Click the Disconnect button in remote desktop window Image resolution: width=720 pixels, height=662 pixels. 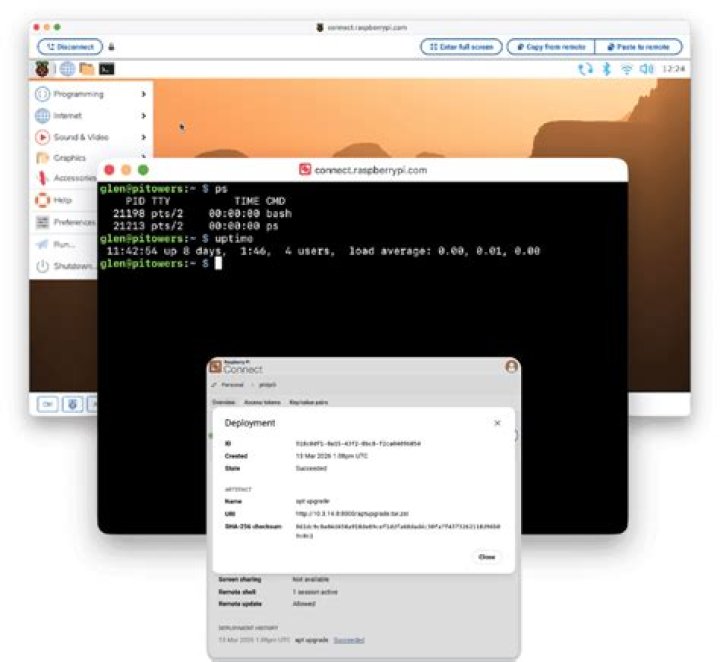pyautogui.click(x=70, y=47)
